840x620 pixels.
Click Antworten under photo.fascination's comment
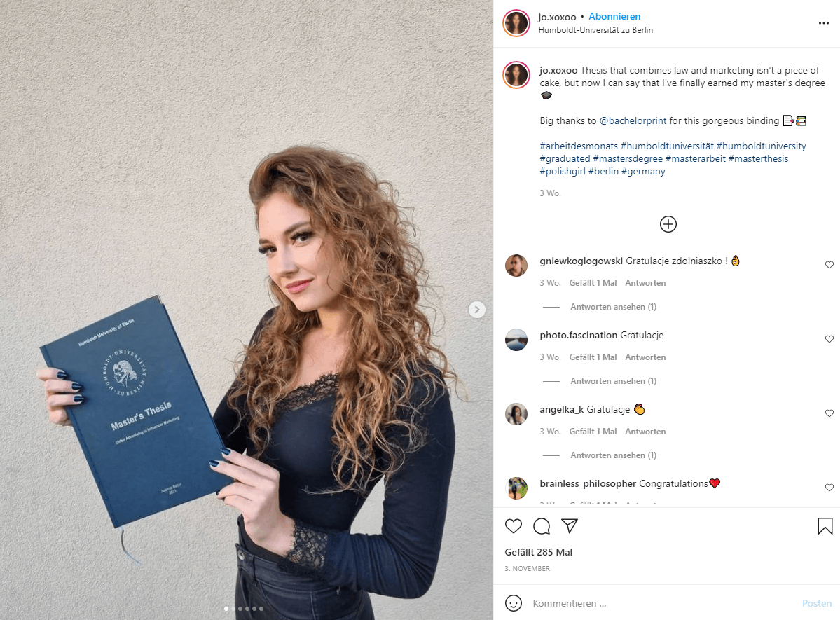pyautogui.click(x=645, y=357)
